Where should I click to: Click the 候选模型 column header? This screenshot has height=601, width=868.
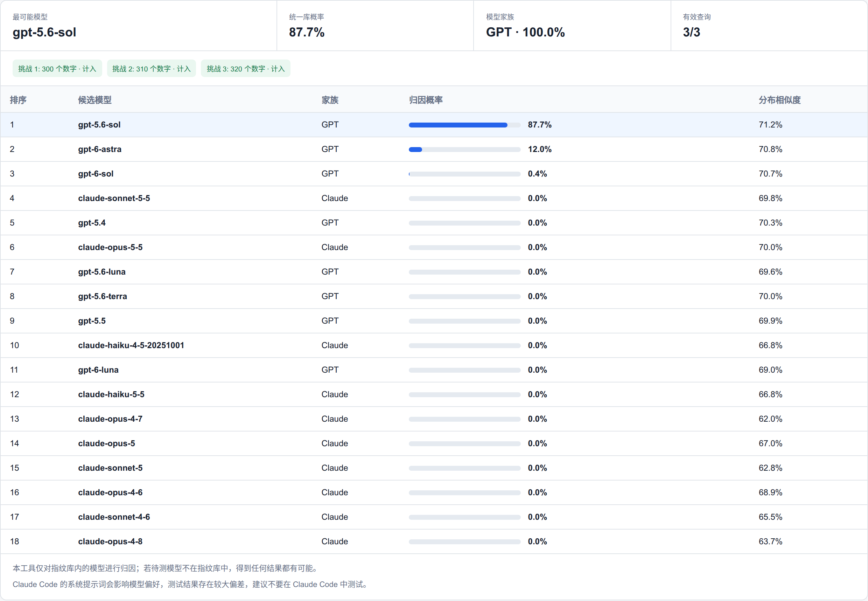(x=95, y=100)
